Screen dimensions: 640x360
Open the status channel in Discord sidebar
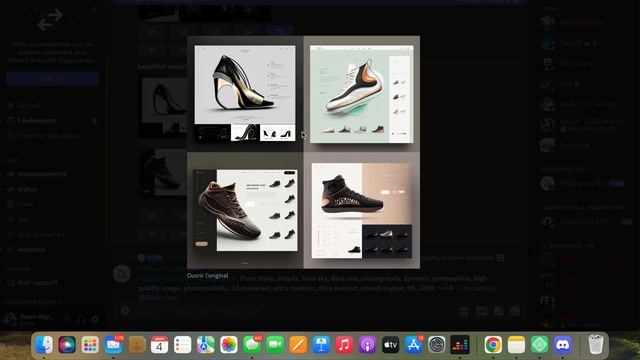pyautogui.click(x=27, y=189)
